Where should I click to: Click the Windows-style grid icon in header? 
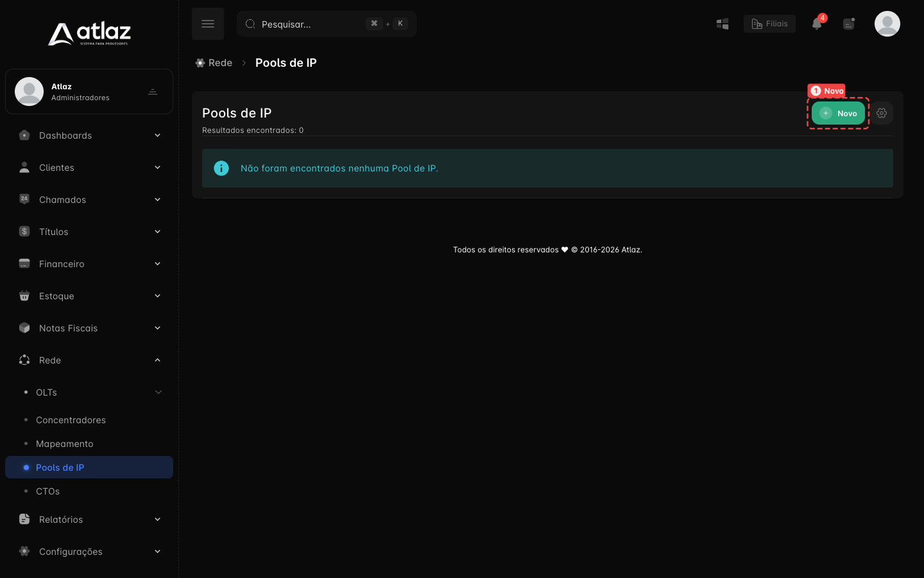(723, 24)
